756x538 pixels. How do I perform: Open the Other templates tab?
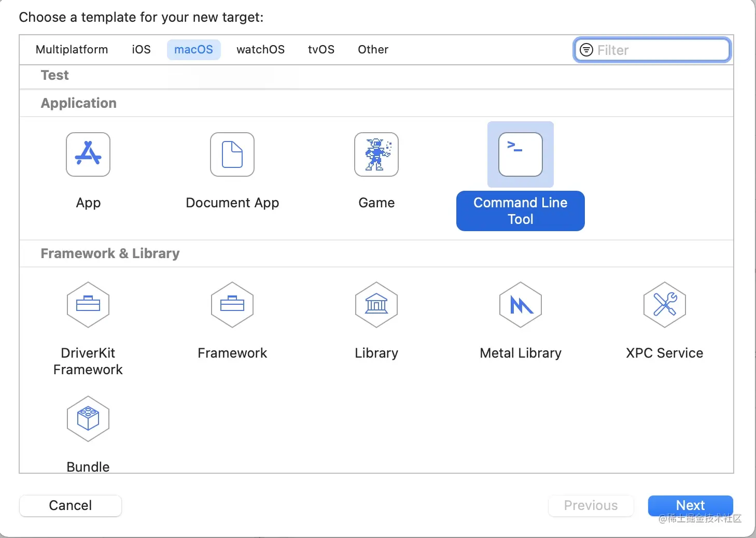pos(373,50)
